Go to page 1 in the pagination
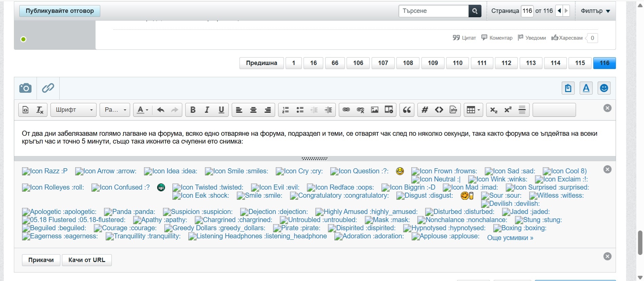Image resolution: width=644 pixels, height=281 pixels. coord(294,63)
